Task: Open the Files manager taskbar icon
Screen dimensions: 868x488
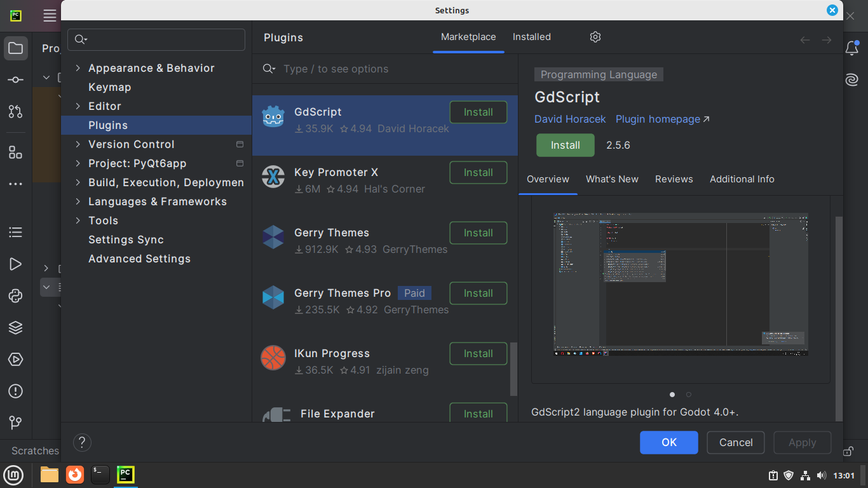Action: tap(50, 475)
